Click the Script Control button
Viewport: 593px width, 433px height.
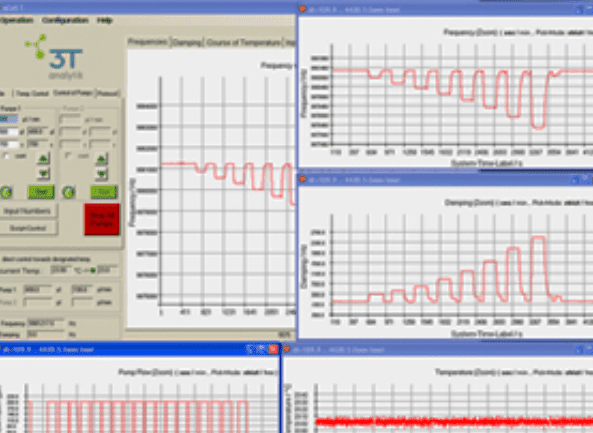pyautogui.click(x=28, y=228)
